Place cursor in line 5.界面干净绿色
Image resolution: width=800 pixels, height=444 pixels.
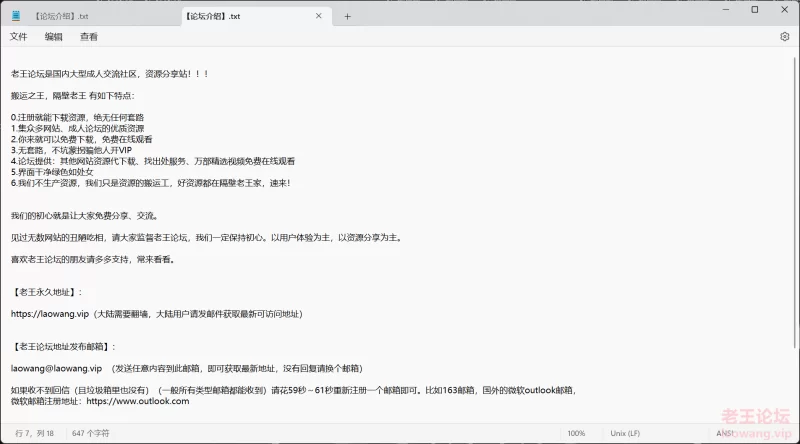pyautogui.click(x=52, y=172)
